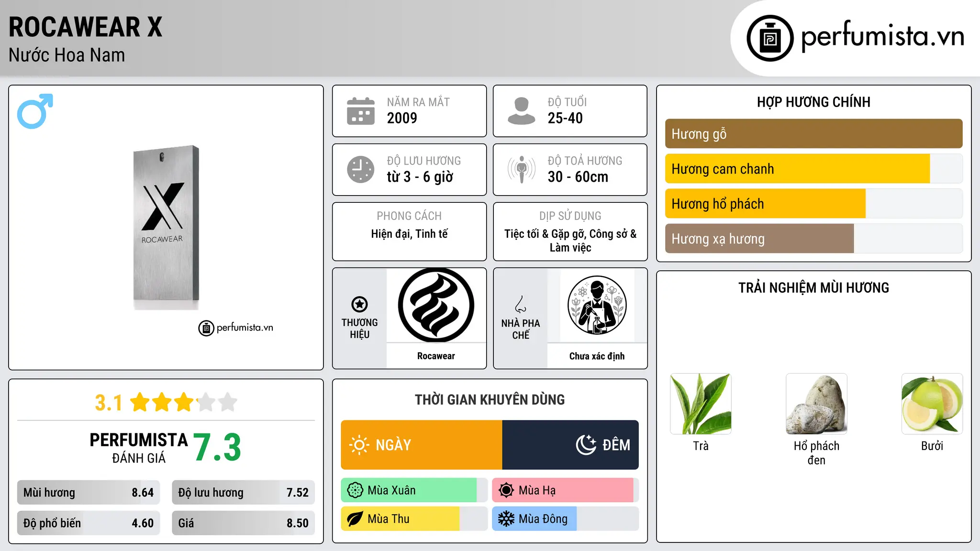
Task: Click the Mùi hương 8.64 score row
Action: tap(89, 493)
